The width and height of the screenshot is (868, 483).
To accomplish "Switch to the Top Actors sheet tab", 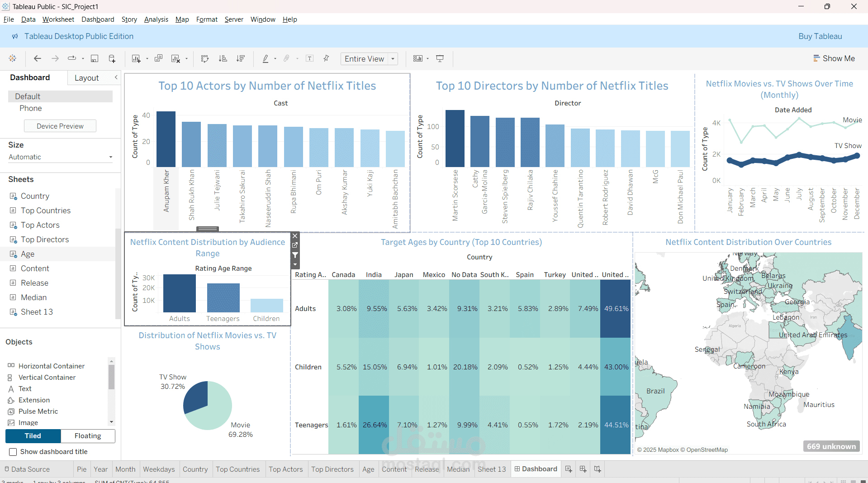I will [x=286, y=469].
